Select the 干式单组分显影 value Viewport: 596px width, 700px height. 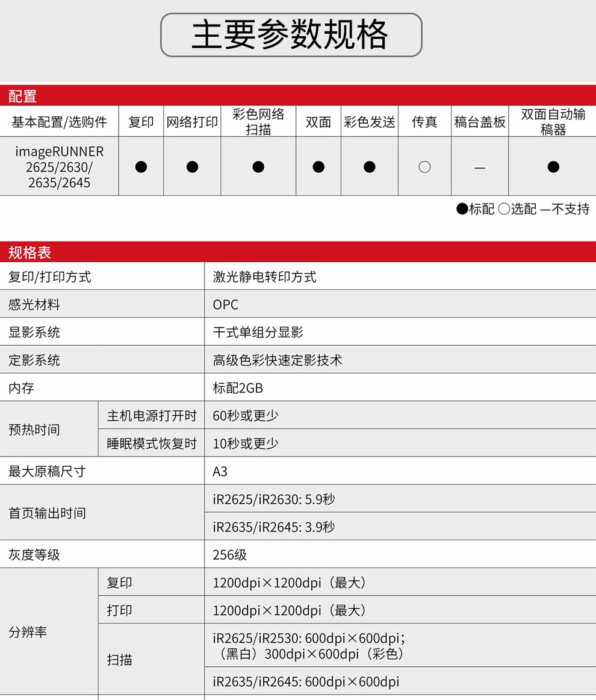coord(258,332)
